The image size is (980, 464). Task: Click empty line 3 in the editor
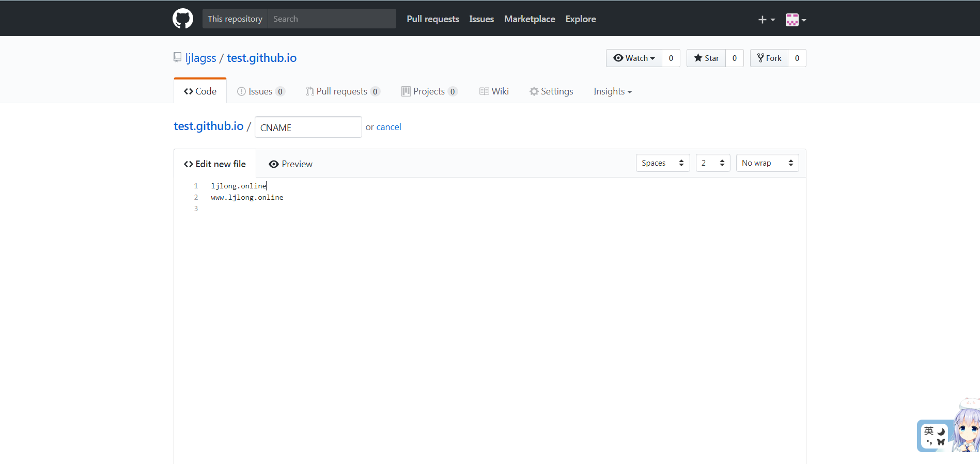505,209
